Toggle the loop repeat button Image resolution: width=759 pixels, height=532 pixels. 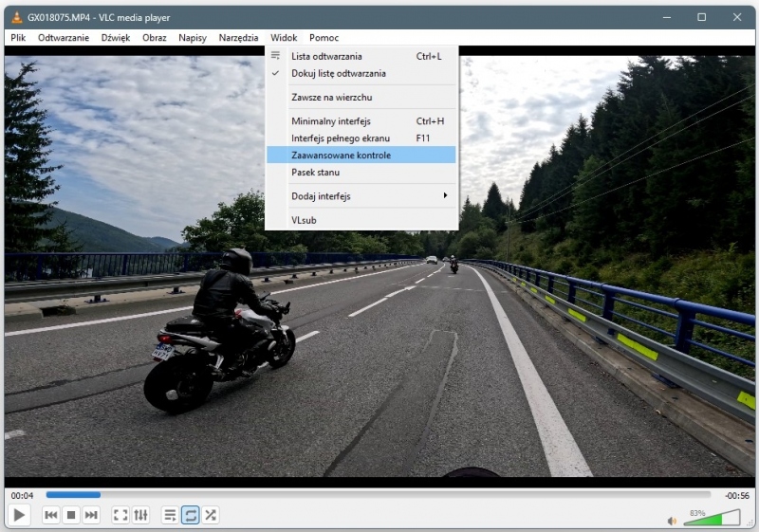(x=190, y=515)
